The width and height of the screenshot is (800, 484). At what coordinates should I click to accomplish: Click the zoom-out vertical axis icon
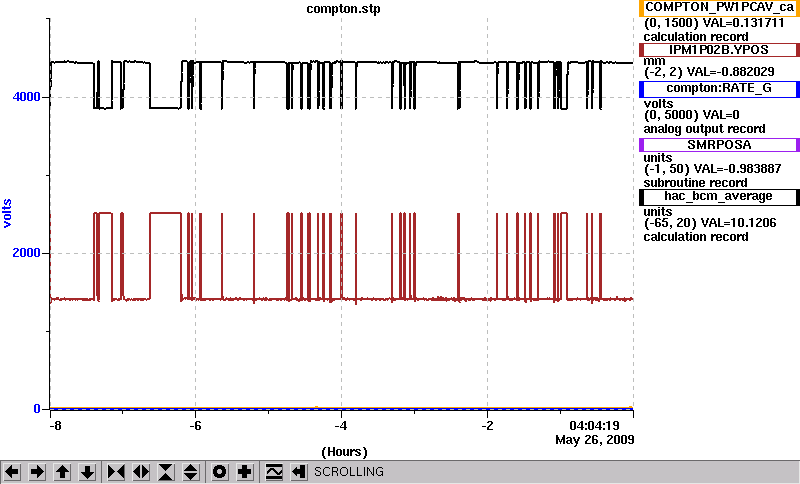coord(190,472)
